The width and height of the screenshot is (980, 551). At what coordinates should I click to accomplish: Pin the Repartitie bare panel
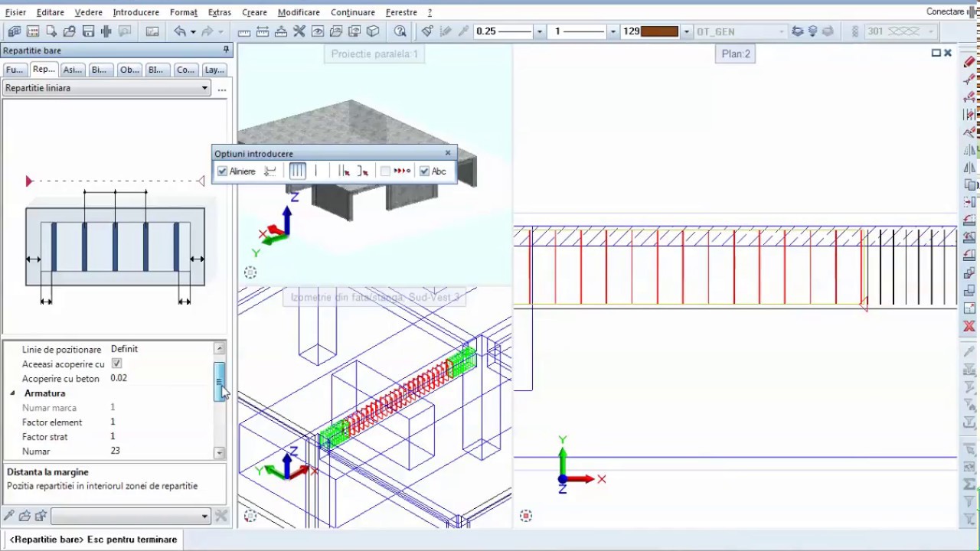point(226,50)
